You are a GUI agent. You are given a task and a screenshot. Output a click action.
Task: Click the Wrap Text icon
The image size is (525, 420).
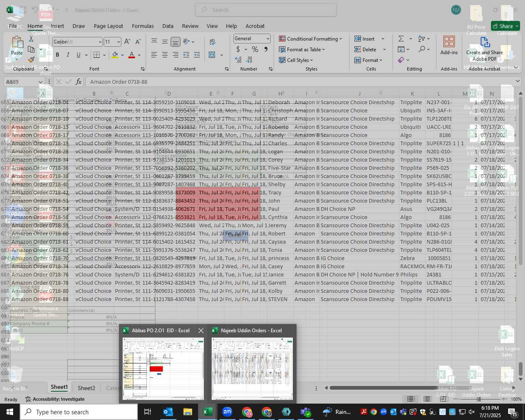coord(212,41)
